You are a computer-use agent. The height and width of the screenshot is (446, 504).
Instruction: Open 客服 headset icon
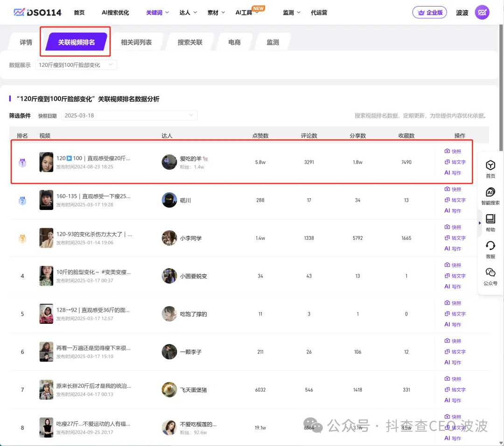click(x=490, y=245)
